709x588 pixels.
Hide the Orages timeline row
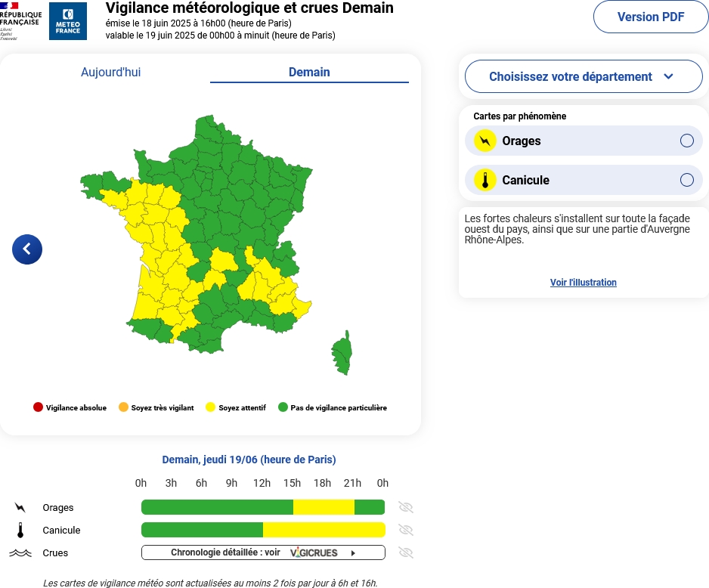pos(406,507)
